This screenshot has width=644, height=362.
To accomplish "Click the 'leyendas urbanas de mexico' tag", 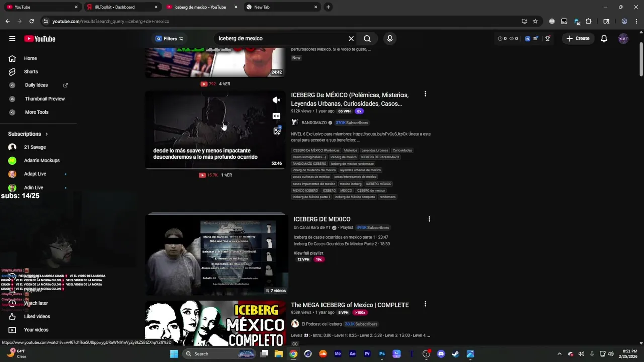I will tap(360, 170).
